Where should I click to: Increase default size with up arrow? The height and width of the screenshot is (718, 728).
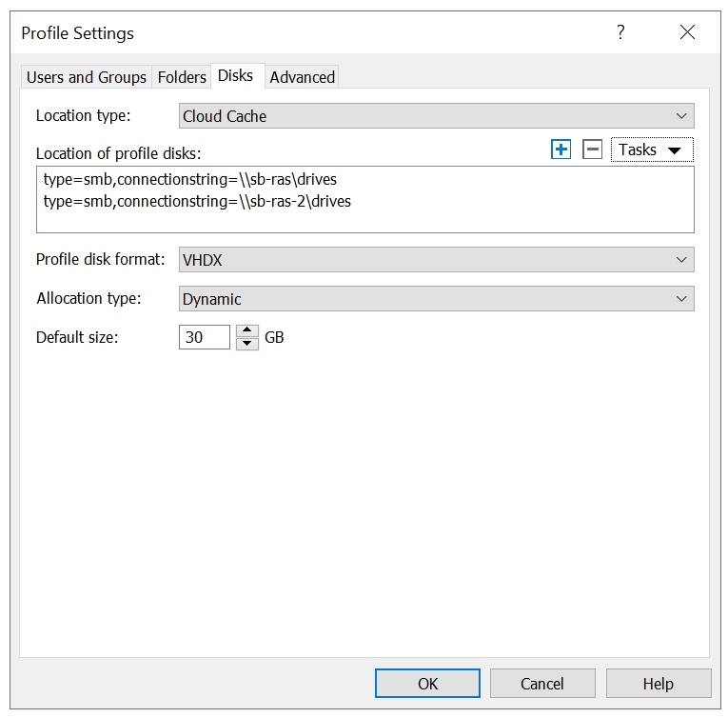246,330
